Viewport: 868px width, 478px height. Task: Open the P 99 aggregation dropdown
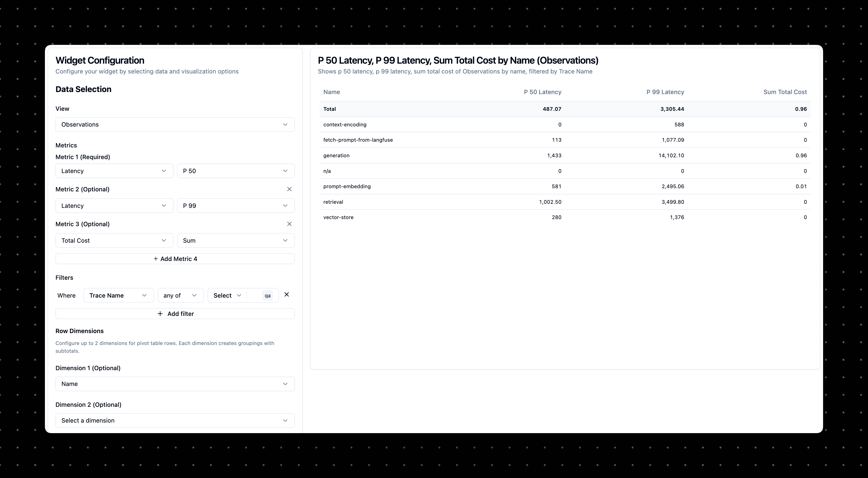pos(235,205)
